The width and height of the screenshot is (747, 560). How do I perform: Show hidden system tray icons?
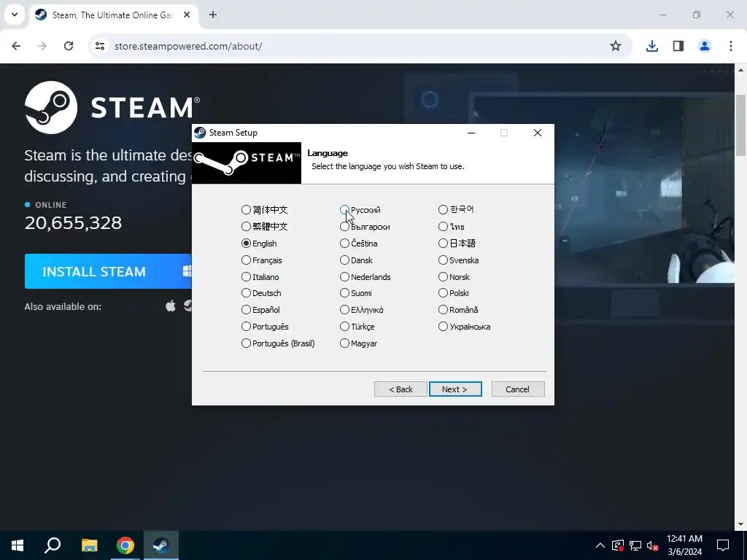coord(600,545)
